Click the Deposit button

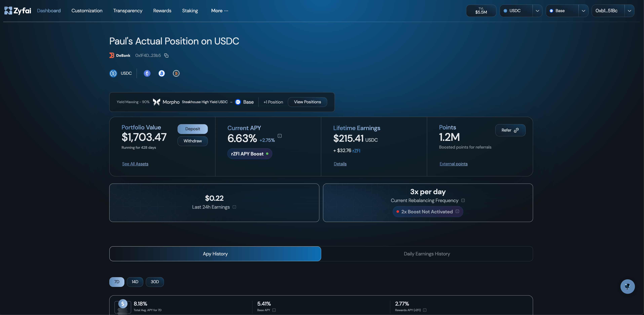[193, 129]
